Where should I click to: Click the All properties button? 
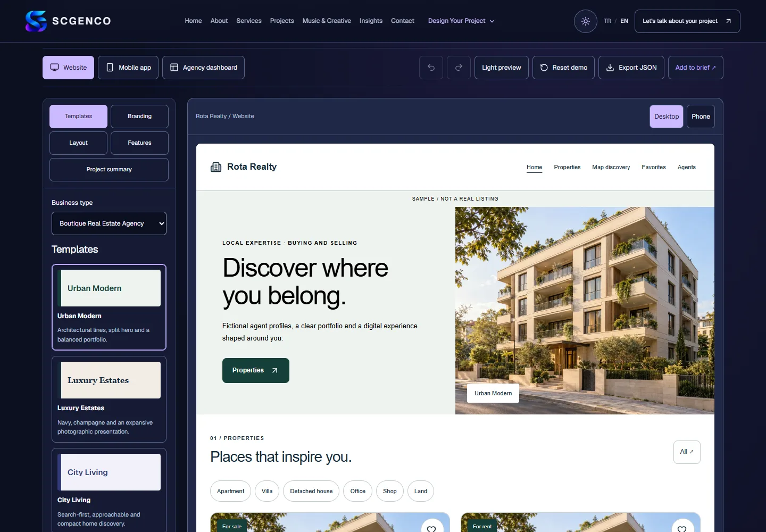pyautogui.click(x=687, y=452)
